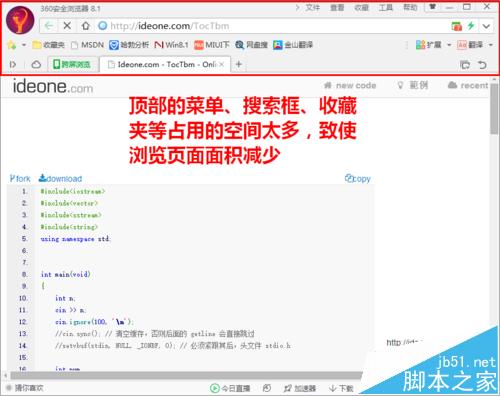Click the 翻译 translate extension
The width and height of the screenshot is (500, 396).
[470, 45]
